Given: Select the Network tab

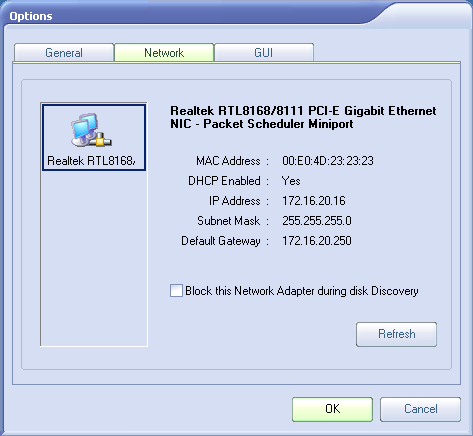Looking at the screenshot, I should [x=164, y=52].
